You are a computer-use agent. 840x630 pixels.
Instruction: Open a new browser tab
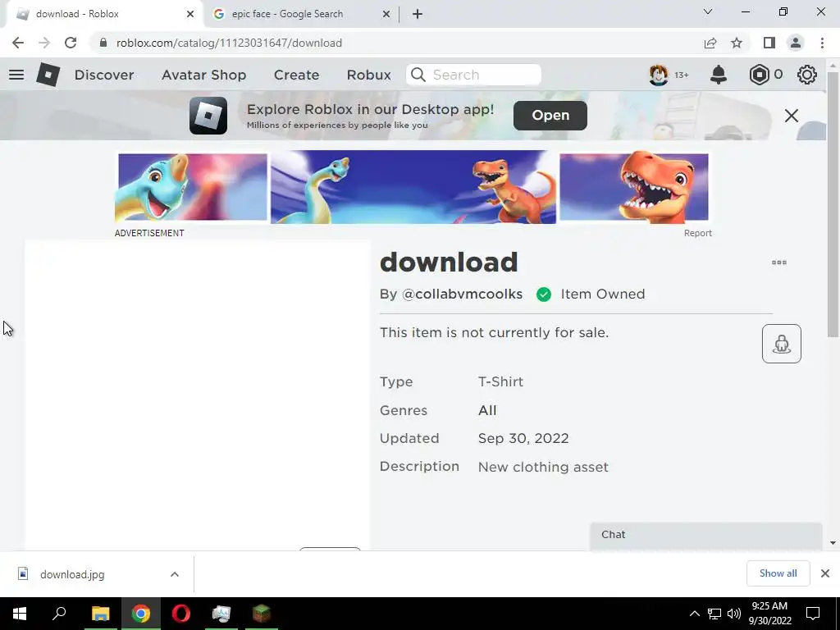click(418, 15)
